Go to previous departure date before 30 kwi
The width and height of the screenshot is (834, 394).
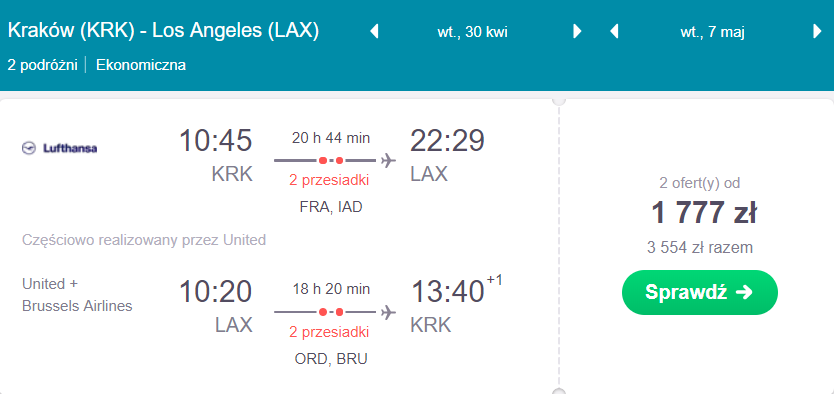coord(374,31)
